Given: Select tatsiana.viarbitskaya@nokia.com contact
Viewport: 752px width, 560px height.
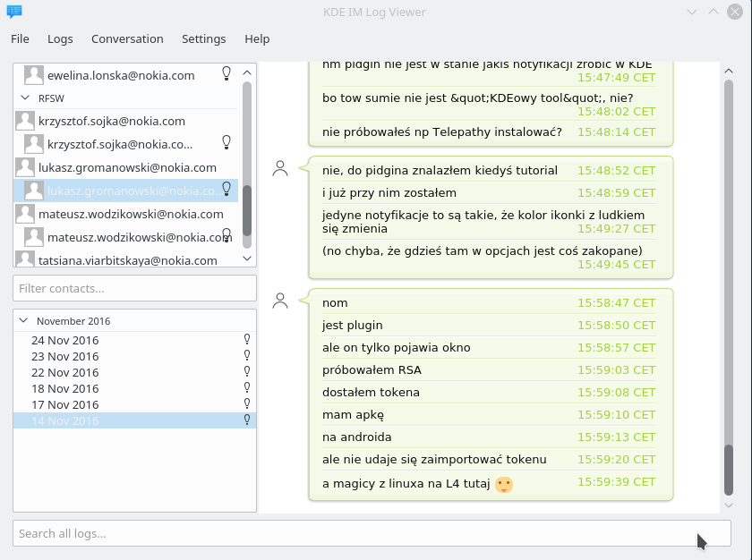Looking at the screenshot, I should pos(127,260).
